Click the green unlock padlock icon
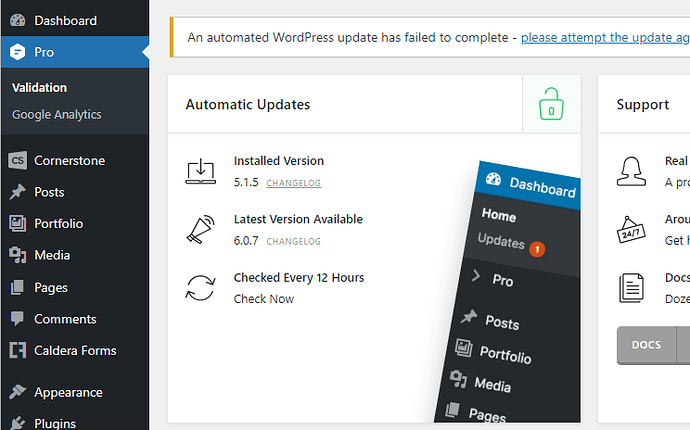690x430 pixels. point(550,104)
